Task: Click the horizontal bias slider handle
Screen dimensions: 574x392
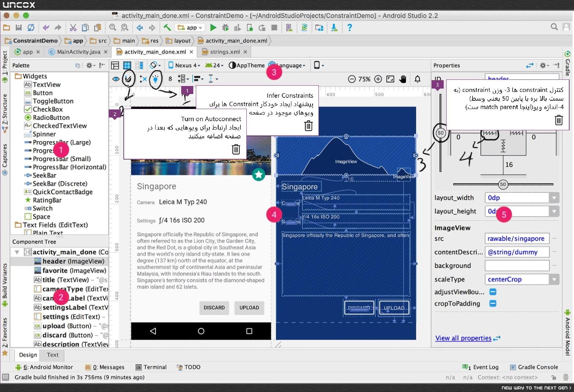Action: click(503, 184)
